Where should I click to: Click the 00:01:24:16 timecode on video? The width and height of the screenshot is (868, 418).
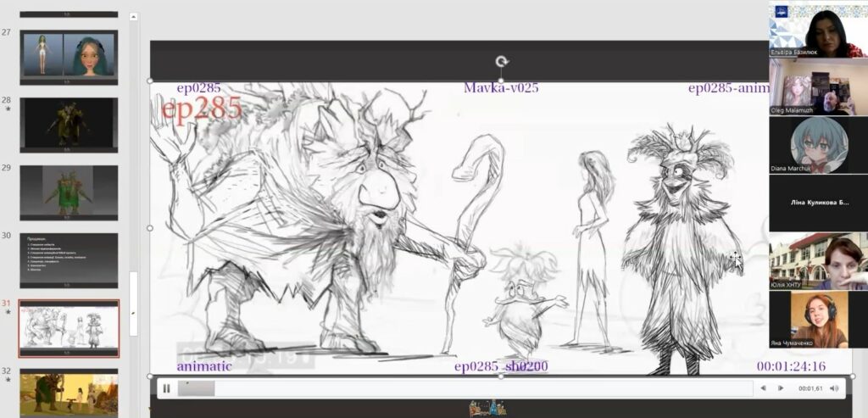pos(791,366)
